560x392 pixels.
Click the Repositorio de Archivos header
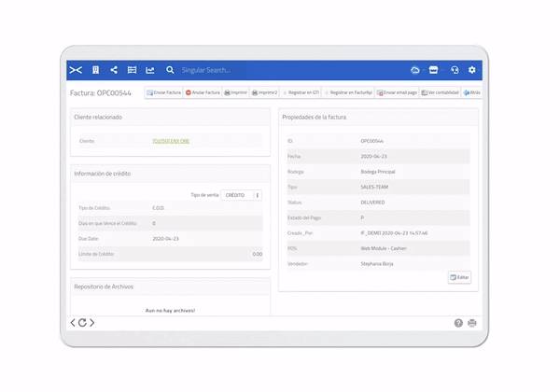coord(104,287)
